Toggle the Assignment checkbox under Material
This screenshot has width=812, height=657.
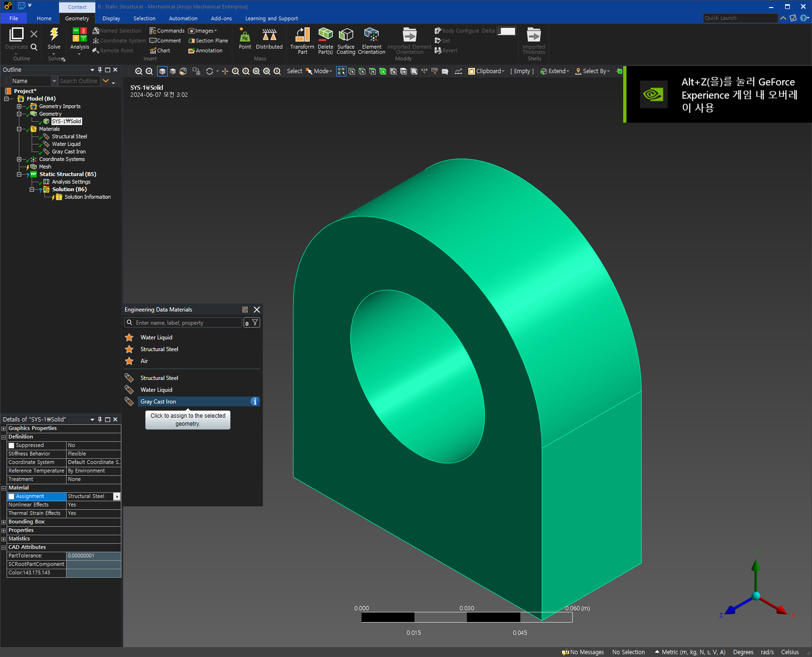pyautogui.click(x=11, y=497)
